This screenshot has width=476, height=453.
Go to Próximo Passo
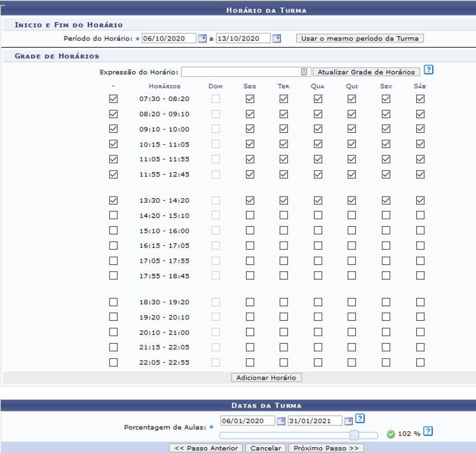tap(326, 448)
